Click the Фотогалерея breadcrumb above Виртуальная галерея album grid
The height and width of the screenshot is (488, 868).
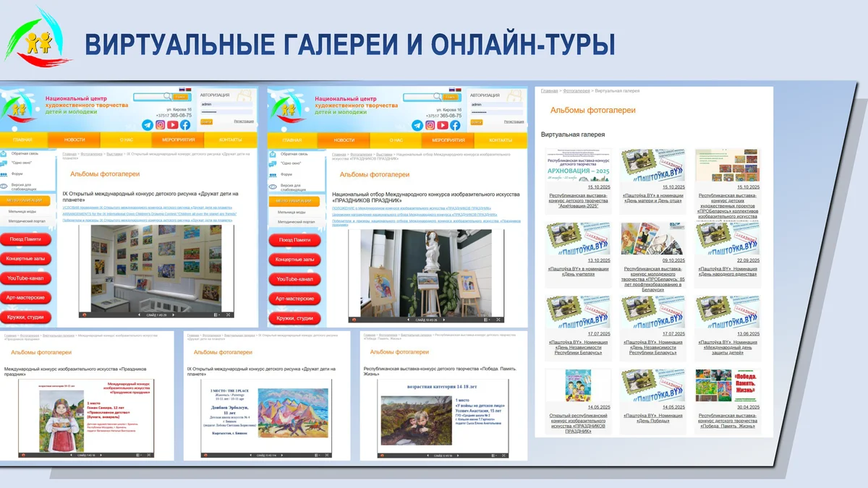[x=576, y=91]
